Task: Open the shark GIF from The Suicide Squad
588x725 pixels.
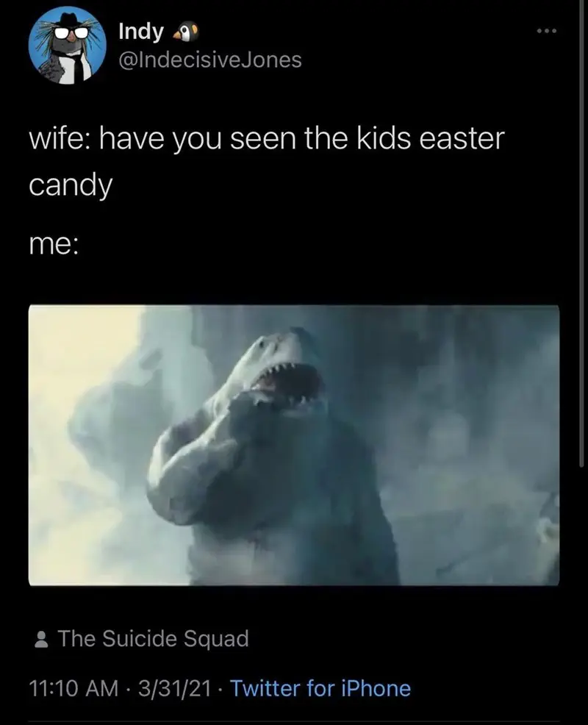Action: click(x=294, y=445)
